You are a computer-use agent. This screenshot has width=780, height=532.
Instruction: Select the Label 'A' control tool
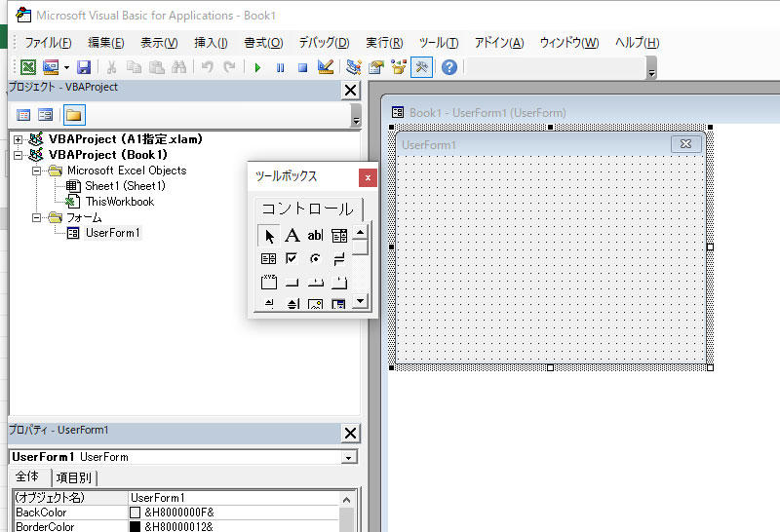[x=292, y=235]
